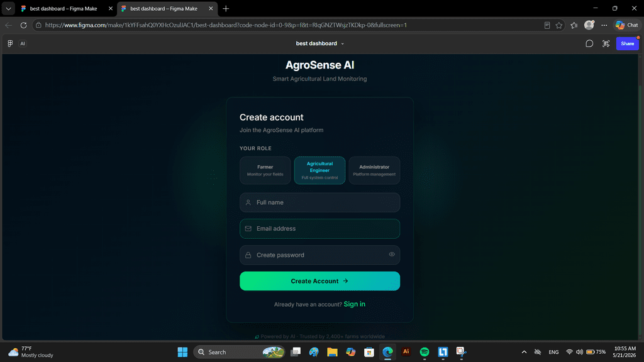Image resolution: width=644 pixels, height=362 pixels.
Task: Open Spotify from taskbar
Action: pyautogui.click(x=425, y=352)
